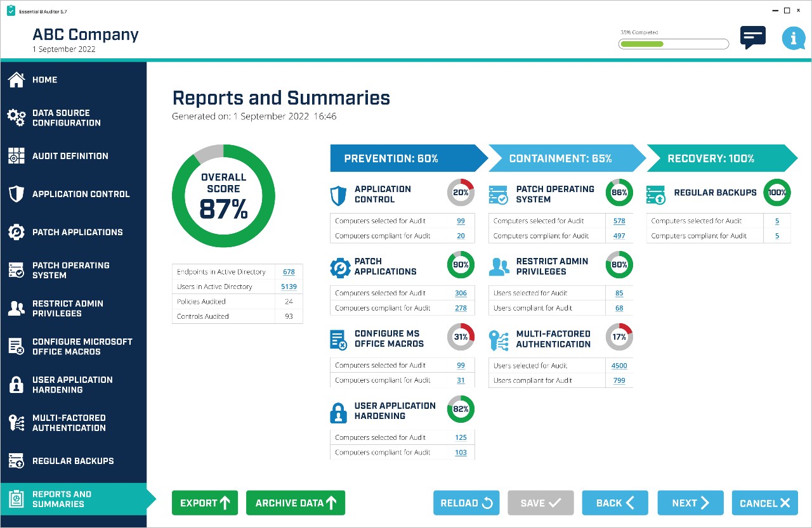Click the Export button
Image resolution: width=812 pixels, height=528 pixels.
pyautogui.click(x=204, y=503)
